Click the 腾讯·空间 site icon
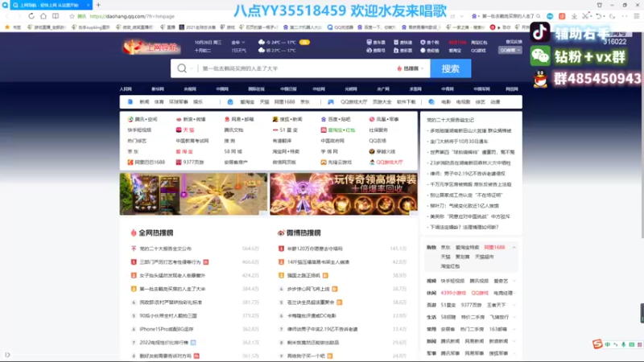644x362 pixels. point(130,119)
